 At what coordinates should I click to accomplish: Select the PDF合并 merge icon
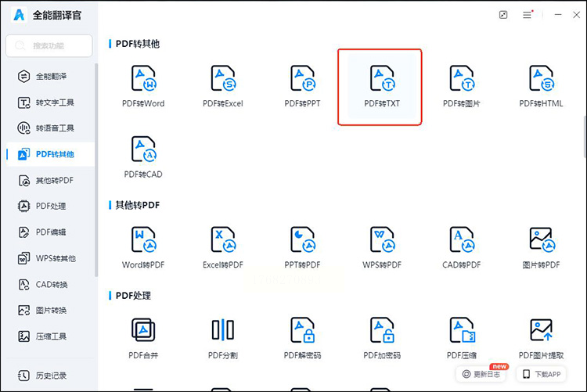pyautogui.click(x=143, y=330)
